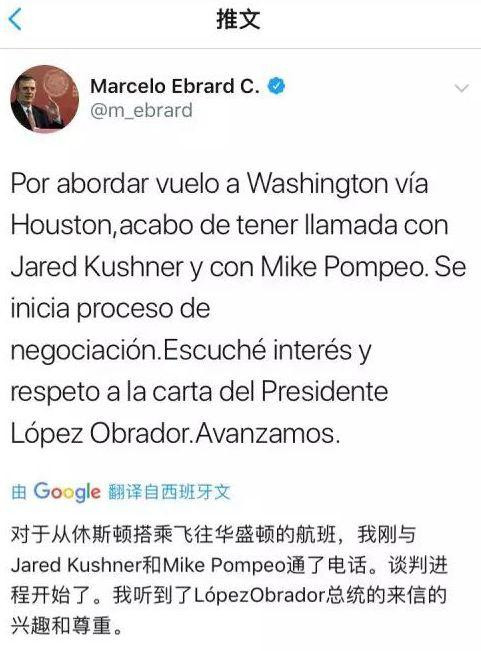
Task: Open the Marcelo Ebrard C. display name
Action: [x=175, y=86]
